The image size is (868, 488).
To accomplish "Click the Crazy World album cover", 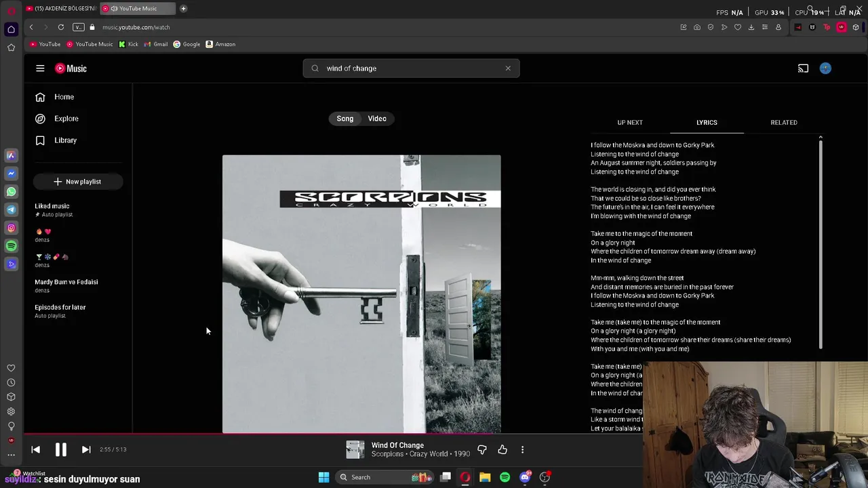I will [361, 293].
